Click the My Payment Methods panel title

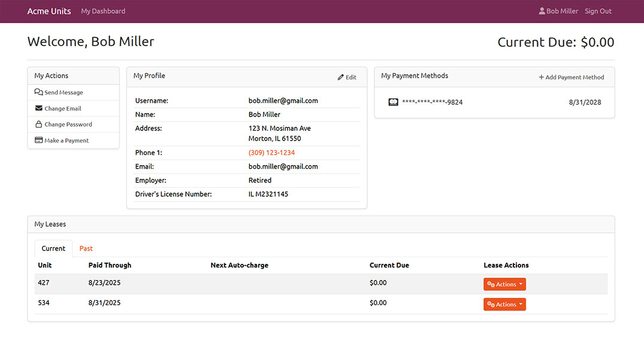(415, 75)
